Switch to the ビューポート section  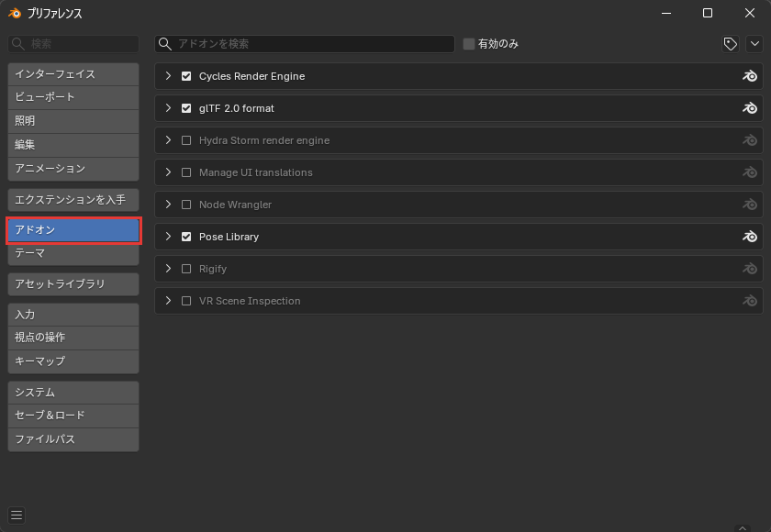point(73,97)
